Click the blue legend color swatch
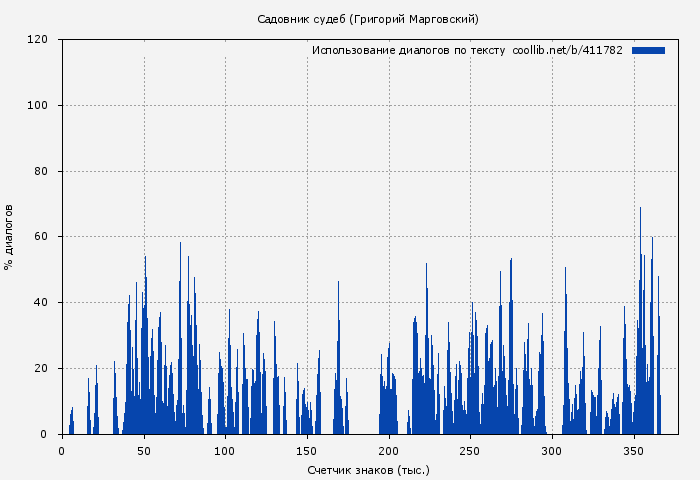This screenshot has width=700, height=480. [x=648, y=50]
